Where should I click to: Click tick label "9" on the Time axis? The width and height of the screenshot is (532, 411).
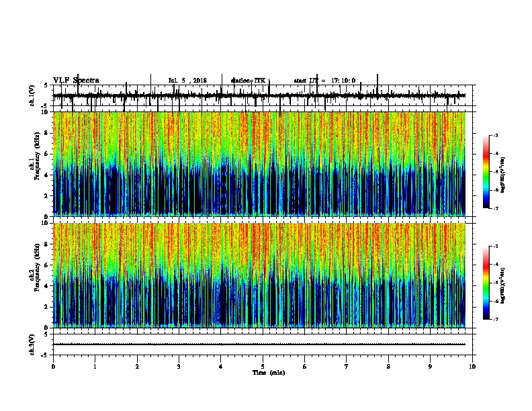[x=430, y=367]
